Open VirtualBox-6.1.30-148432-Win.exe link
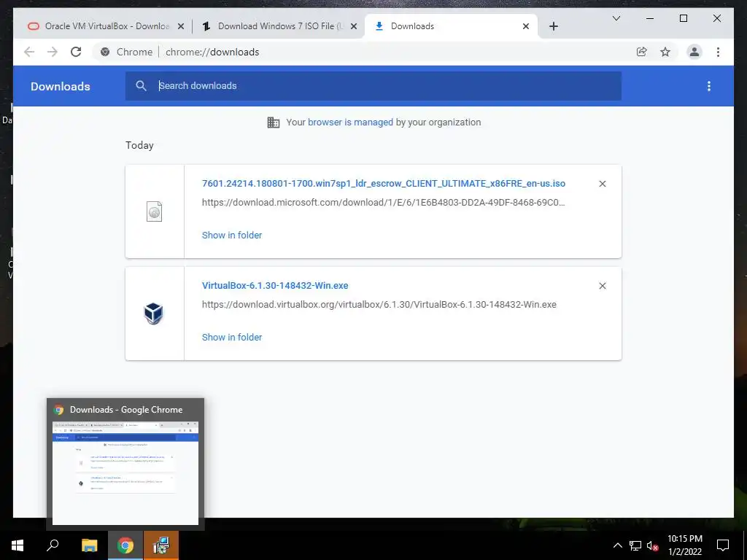The height and width of the screenshot is (560, 747). (x=275, y=286)
